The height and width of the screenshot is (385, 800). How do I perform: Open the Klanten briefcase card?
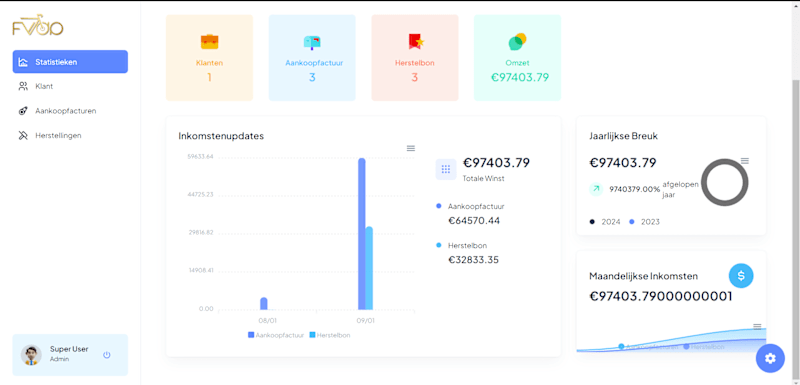[x=209, y=58]
